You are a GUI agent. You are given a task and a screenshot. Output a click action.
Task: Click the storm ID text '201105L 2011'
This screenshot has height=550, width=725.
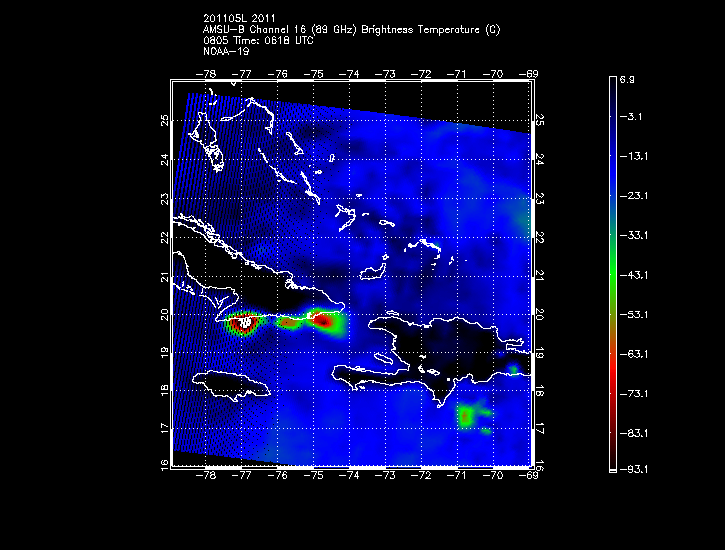(239, 18)
